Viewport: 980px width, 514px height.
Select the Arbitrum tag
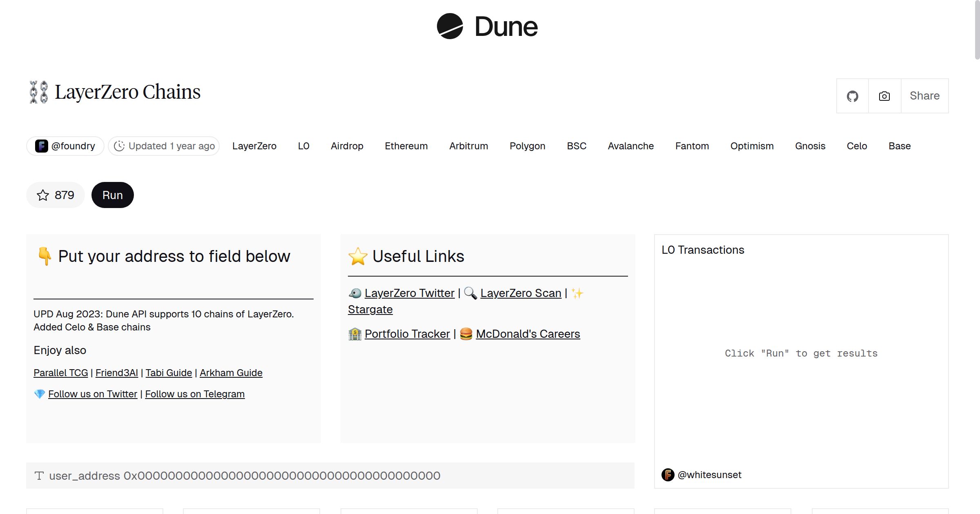pyautogui.click(x=468, y=146)
